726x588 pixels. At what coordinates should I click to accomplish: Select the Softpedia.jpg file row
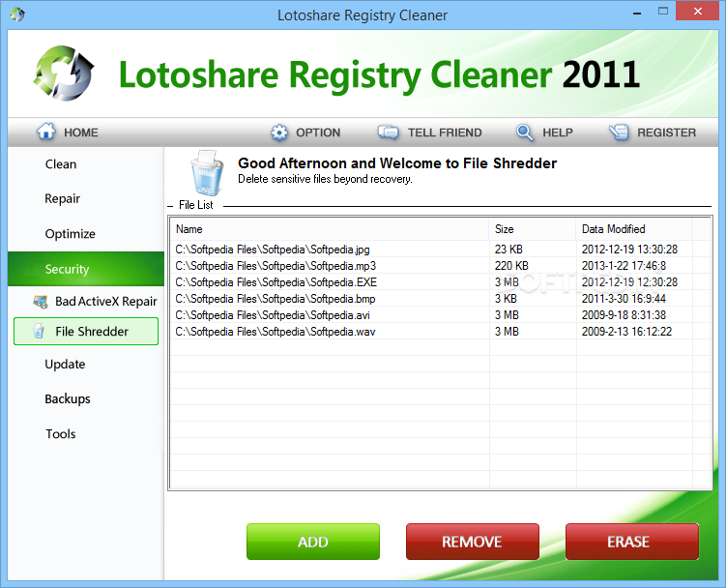[441, 250]
